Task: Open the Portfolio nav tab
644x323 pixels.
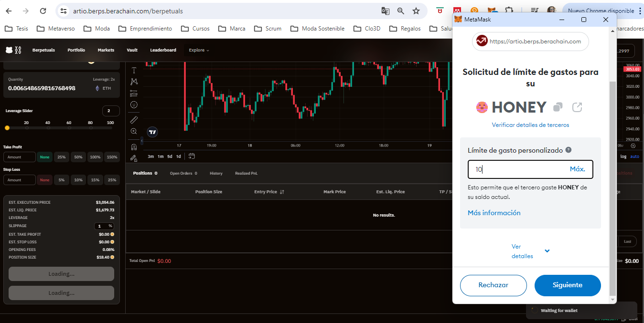Action: (76, 50)
